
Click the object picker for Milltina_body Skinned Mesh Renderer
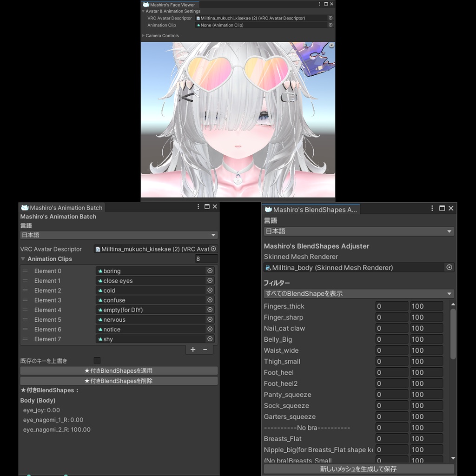[449, 267]
